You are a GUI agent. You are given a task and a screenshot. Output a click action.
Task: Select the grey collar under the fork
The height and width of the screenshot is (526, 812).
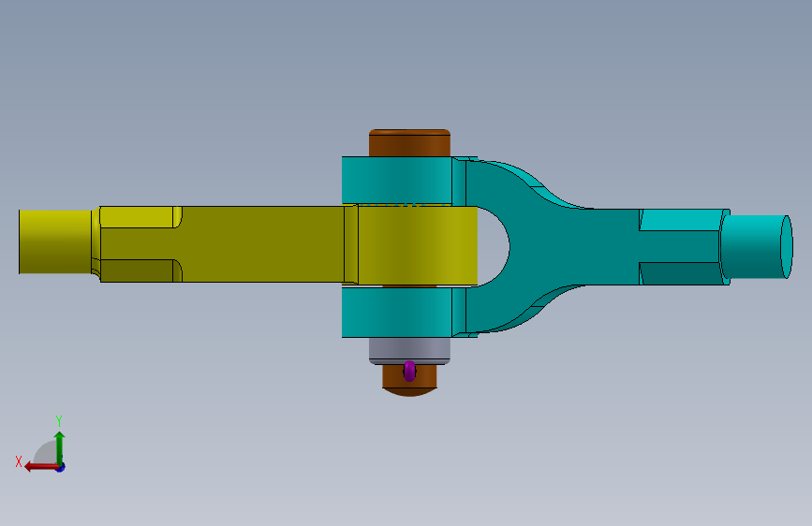[x=409, y=350]
